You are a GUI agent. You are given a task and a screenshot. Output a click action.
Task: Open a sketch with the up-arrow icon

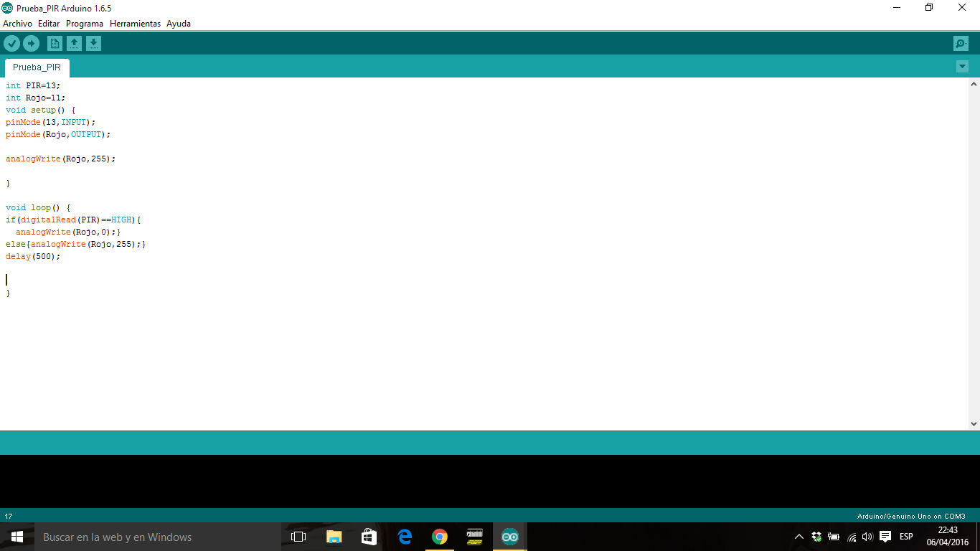(74, 44)
